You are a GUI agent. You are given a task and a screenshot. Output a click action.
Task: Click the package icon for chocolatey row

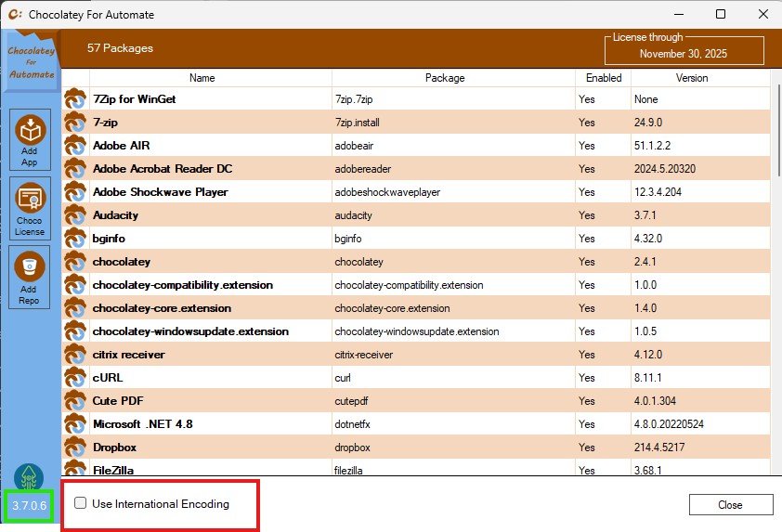pyautogui.click(x=75, y=262)
